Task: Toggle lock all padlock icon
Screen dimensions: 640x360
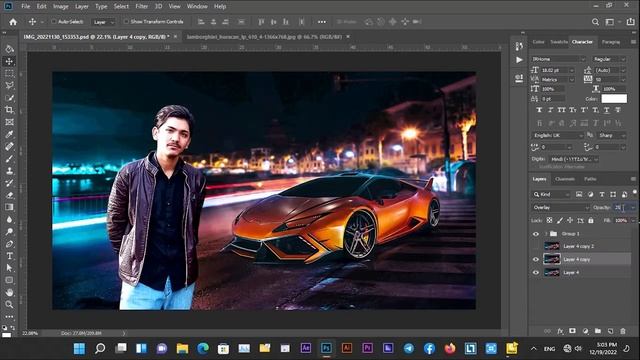Action: click(x=591, y=220)
